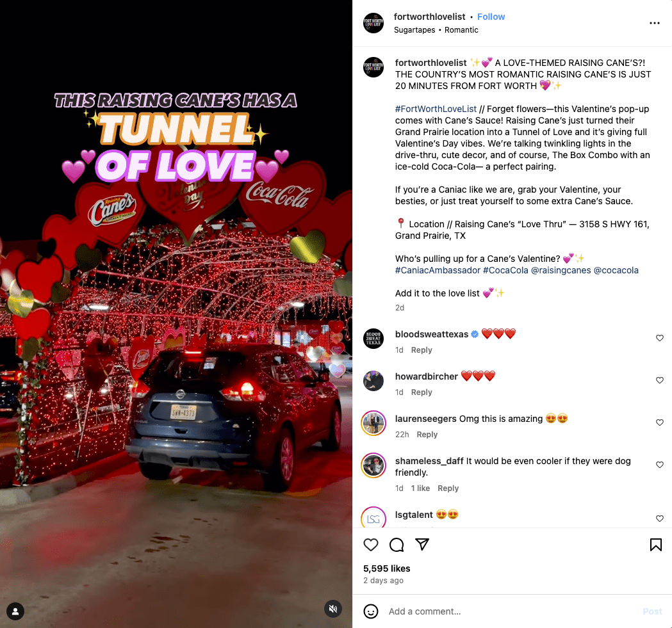Viewport: 672px width, 628px height.
Task: View the 5,595 likes list
Action: 386,568
